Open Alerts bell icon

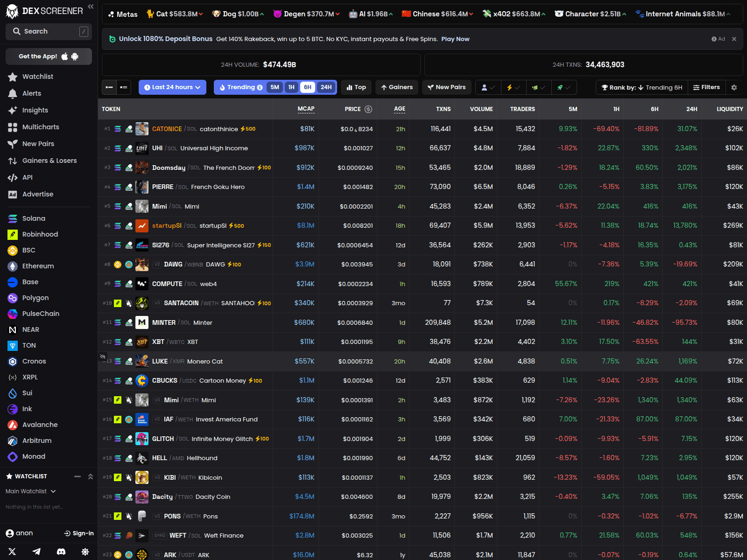pos(13,94)
